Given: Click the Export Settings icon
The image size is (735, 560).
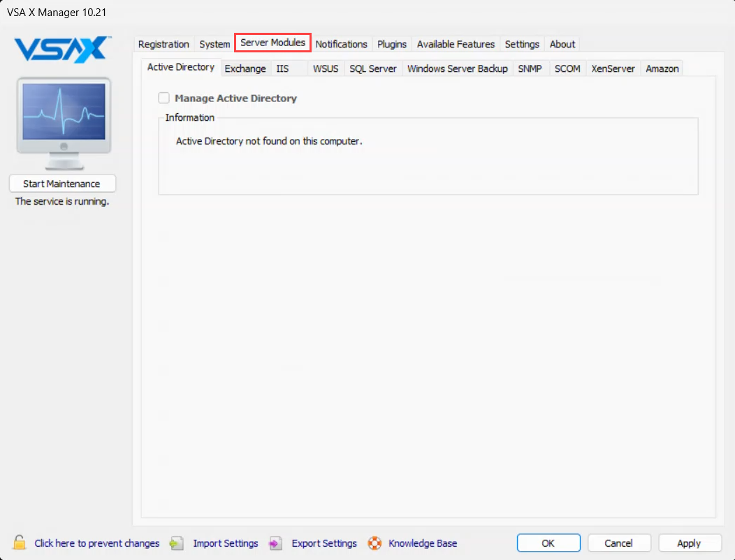Looking at the screenshot, I should pyautogui.click(x=276, y=543).
